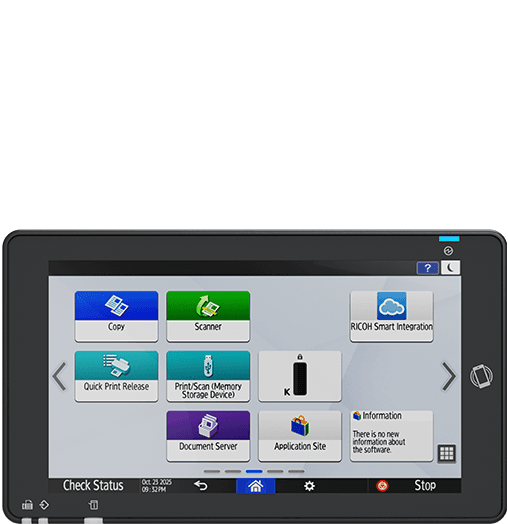The width and height of the screenshot is (508, 524).
Task: Launch the Scanner function
Action: click(x=208, y=316)
